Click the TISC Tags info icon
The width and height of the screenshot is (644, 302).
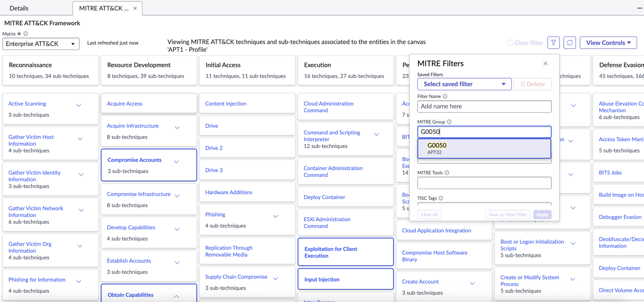(441, 198)
